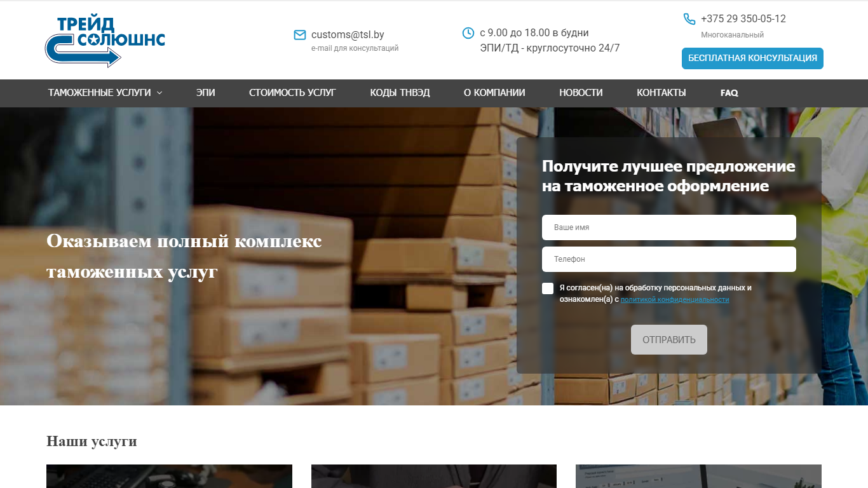Click 'Оказываем полный комплекс таможенных услуг' headline
Screen dimensions: 868x488
pos(184,257)
